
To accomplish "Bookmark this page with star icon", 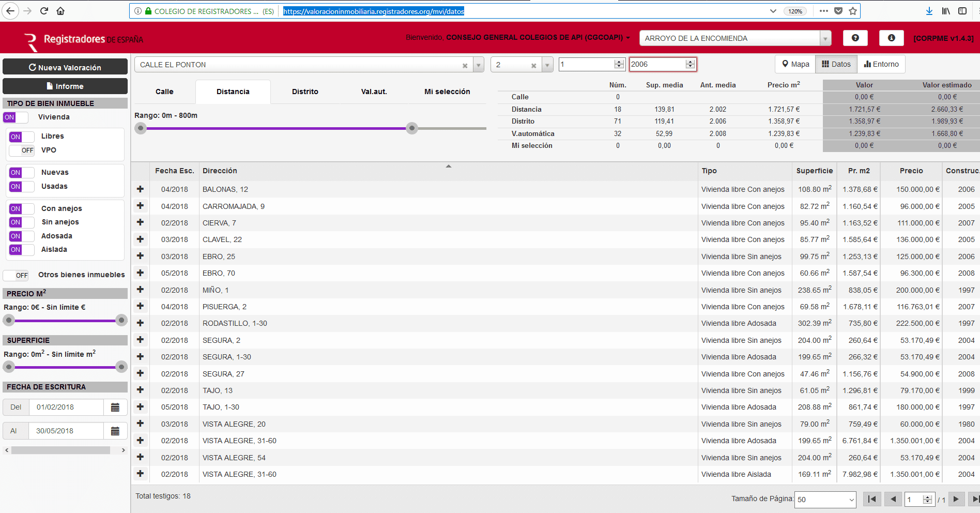I will (x=853, y=11).
